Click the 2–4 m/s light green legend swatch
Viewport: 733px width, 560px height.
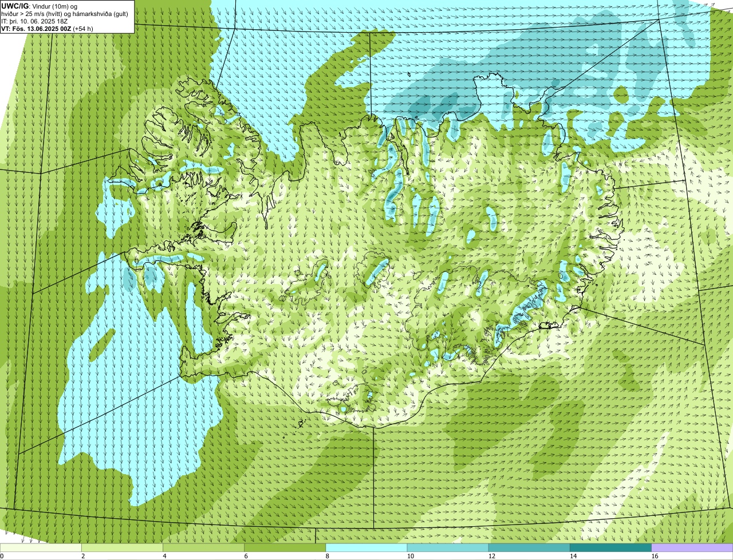click(x=122, y=547)
